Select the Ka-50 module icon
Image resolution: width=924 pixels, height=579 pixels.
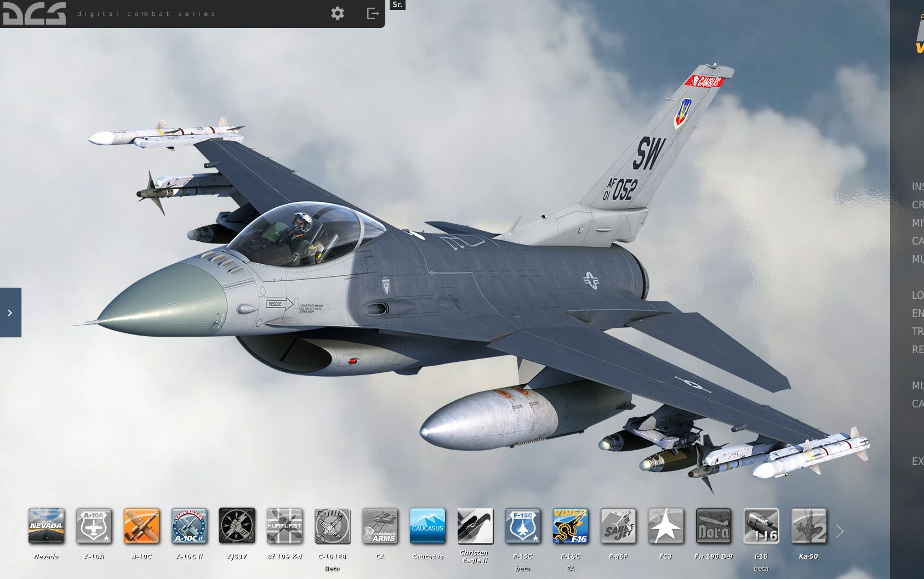tap(809, 526)
